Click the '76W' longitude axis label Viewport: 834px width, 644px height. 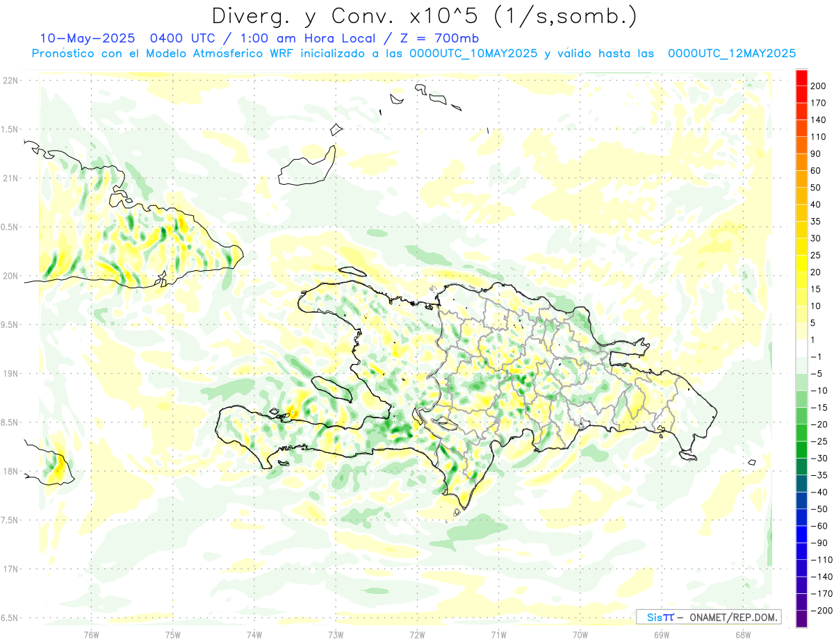pos(91,634)
